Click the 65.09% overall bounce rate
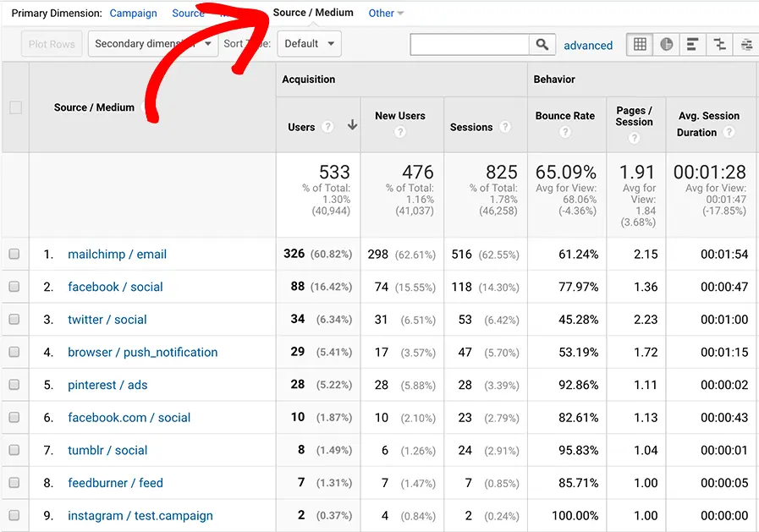Screen dimensions: 759x532 tap(566, 173)
